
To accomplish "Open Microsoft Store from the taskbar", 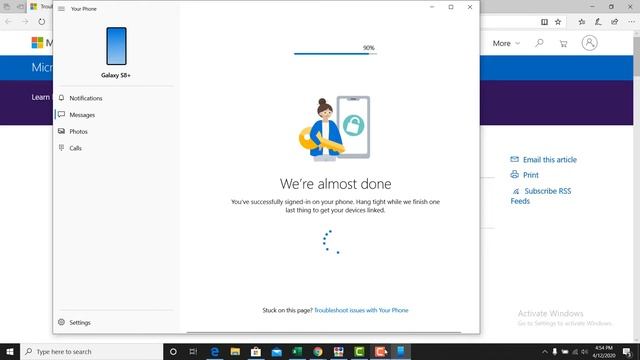I will (256, 351).
